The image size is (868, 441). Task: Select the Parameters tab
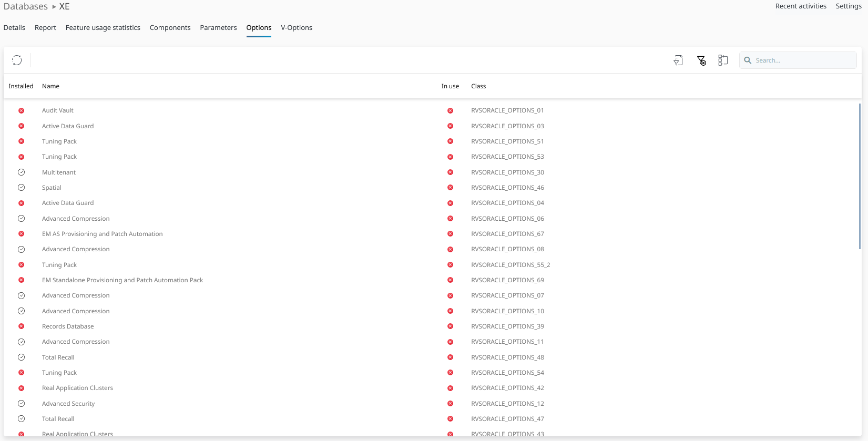218,28
